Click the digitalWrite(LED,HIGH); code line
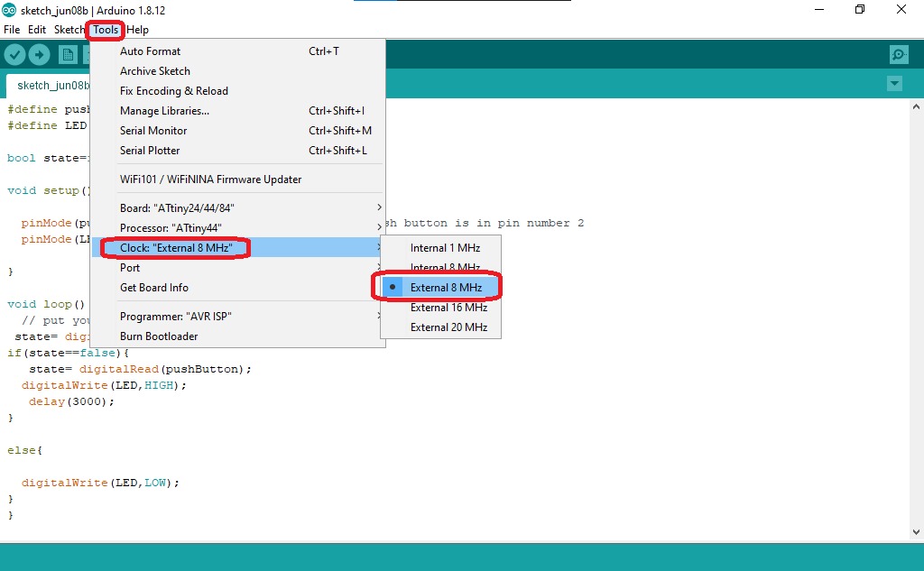The width and height of the screenshot is (924, 571). click(x=104, y=385)
